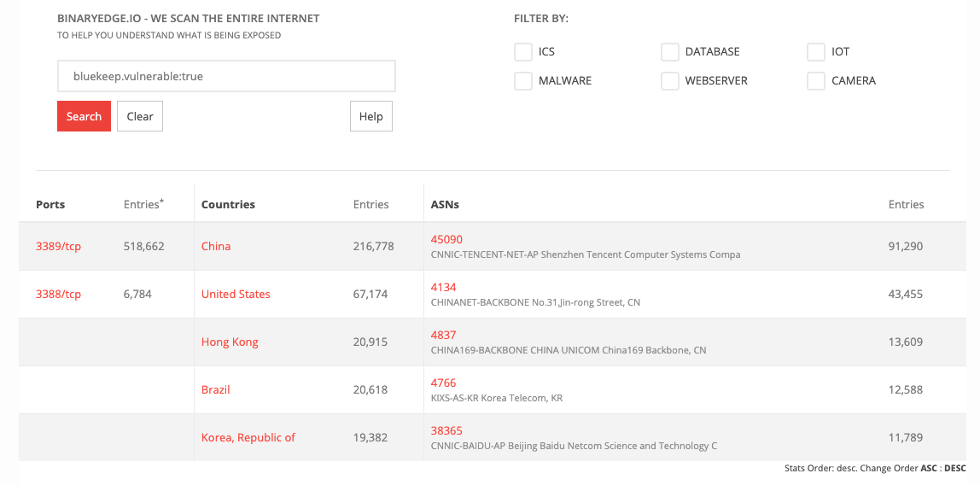Open ASN 4134 CHINANET link
The image size is (980, 485).
coord(444,287)
